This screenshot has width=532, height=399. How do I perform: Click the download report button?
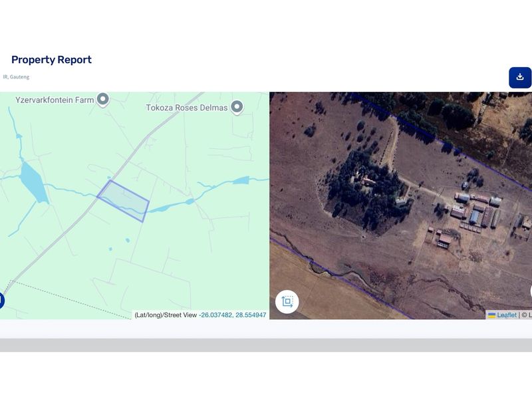519,77
